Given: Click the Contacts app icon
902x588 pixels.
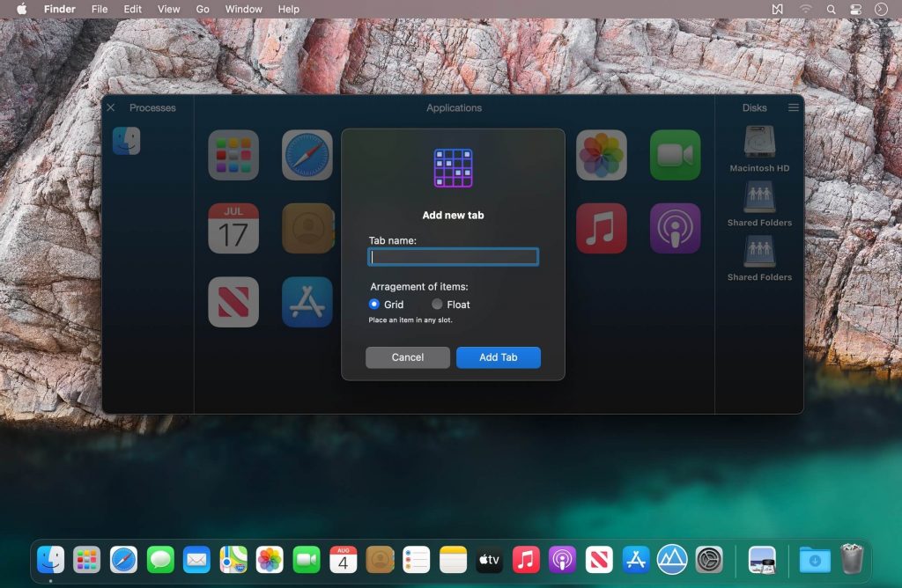Looking at the screenshot, I should click(307, 227).
